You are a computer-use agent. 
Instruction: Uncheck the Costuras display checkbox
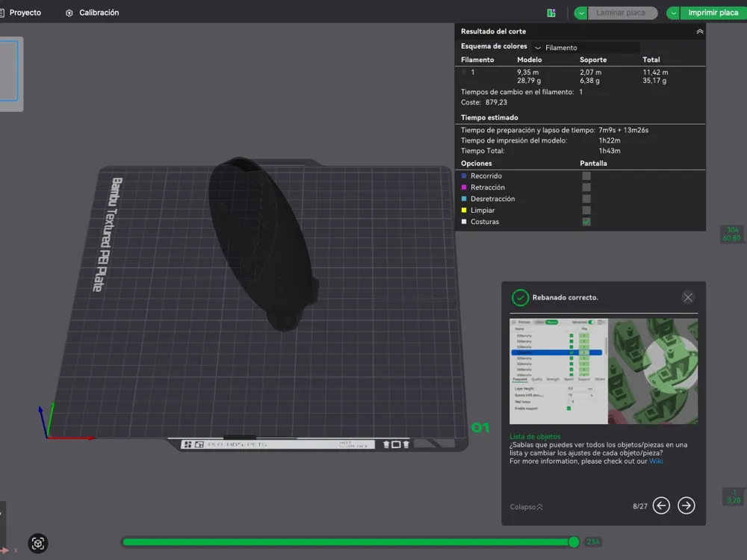586,222
